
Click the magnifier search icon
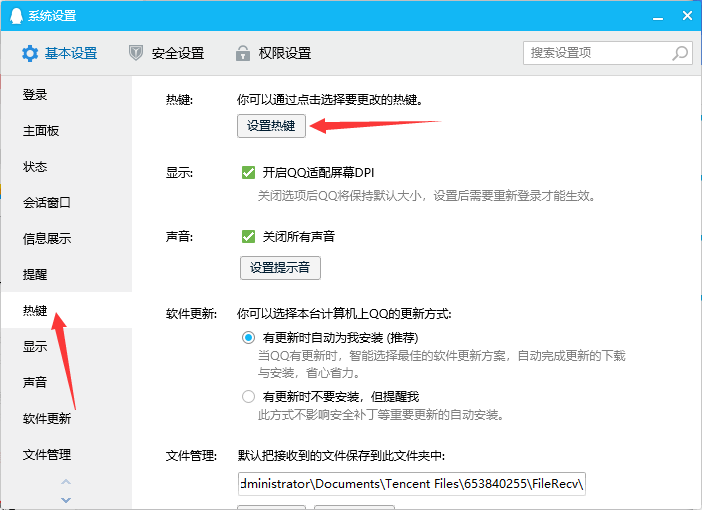(x=680, y=53)
